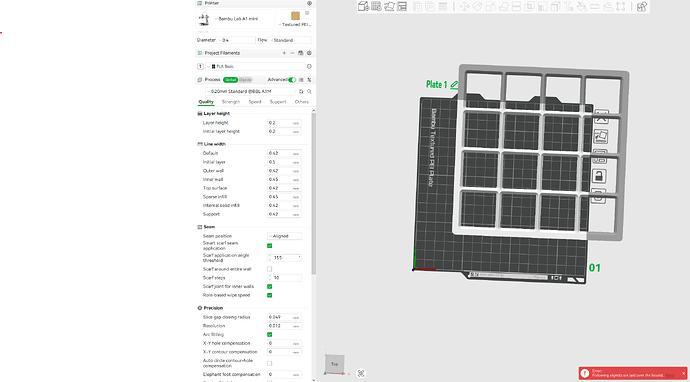Switch to the Strength tab
Screen dimensions: 690x382
point(231,102)
